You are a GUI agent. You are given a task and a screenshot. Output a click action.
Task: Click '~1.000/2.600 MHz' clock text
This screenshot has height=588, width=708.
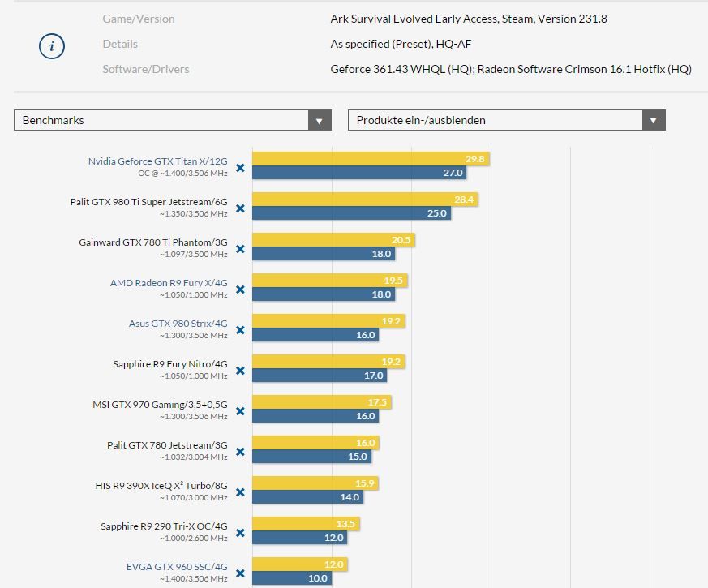click(193, 539)
